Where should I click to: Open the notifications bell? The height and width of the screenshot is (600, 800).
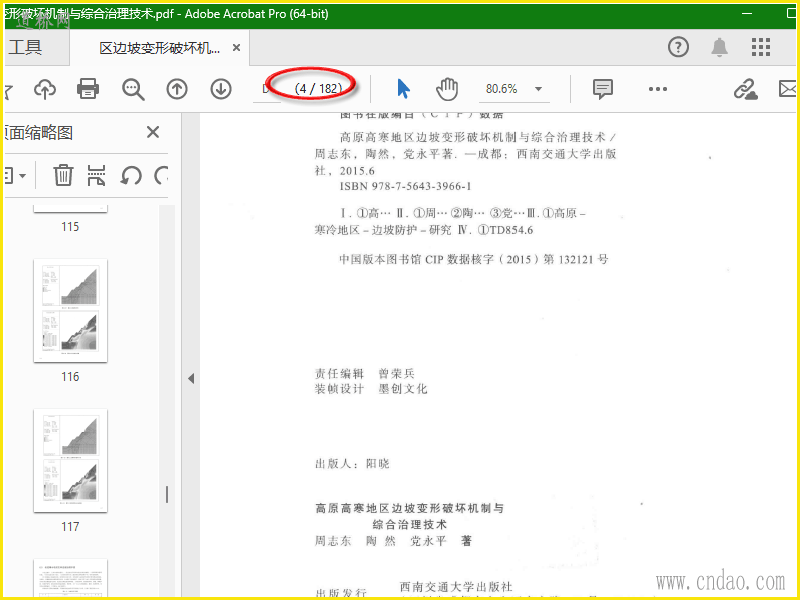coord(719,47)
